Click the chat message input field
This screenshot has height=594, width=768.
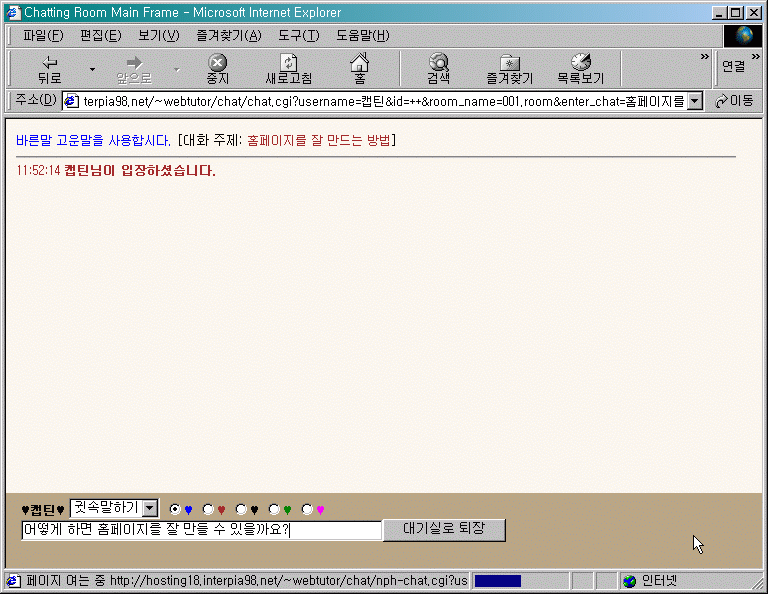201,530
